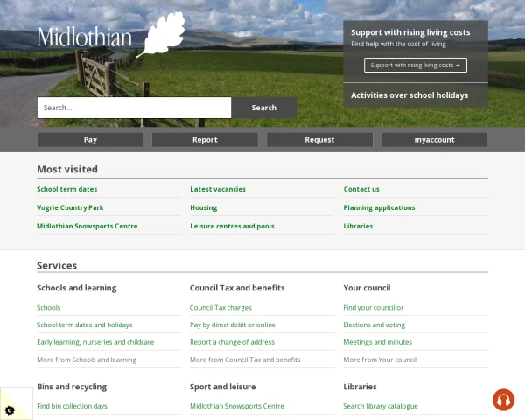Open School term dates link
This screenshot has height=420, width=525.
pos(67,189)
